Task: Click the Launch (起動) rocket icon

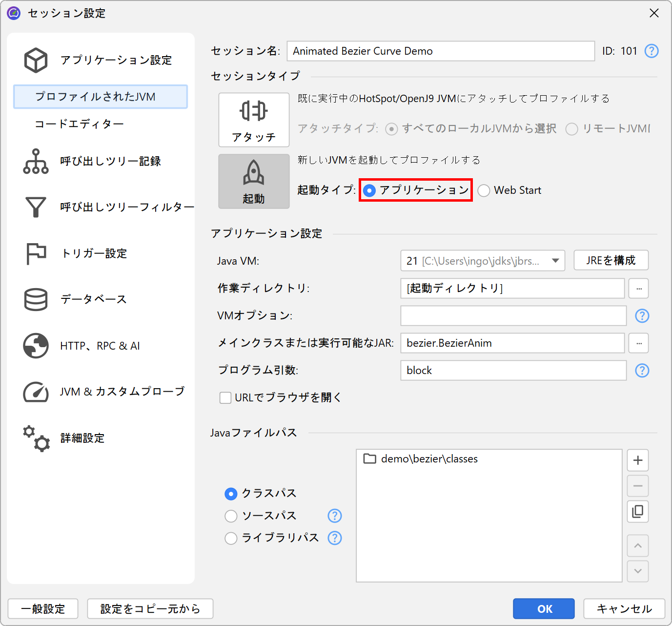Action: tap(254, 173)
